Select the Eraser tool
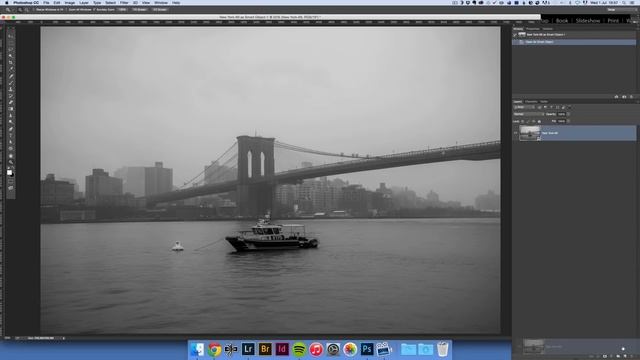Image resolution: width=640 pixels, height=360 pixels. pyautogui.click(x=11, y=102)
